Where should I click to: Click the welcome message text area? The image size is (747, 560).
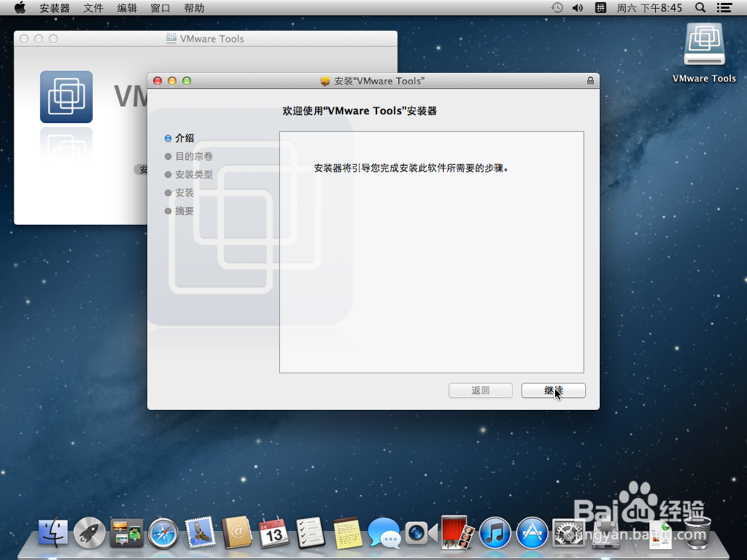432,252
